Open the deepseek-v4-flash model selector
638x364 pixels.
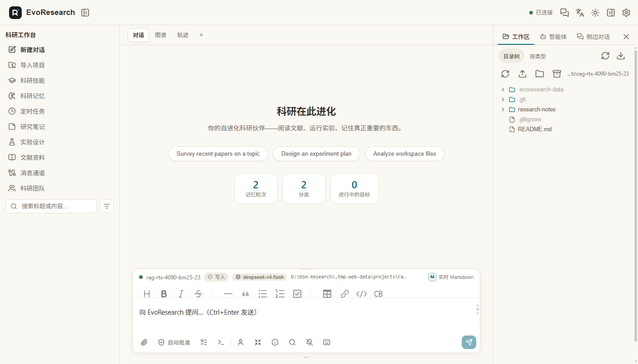coord(260,277)
